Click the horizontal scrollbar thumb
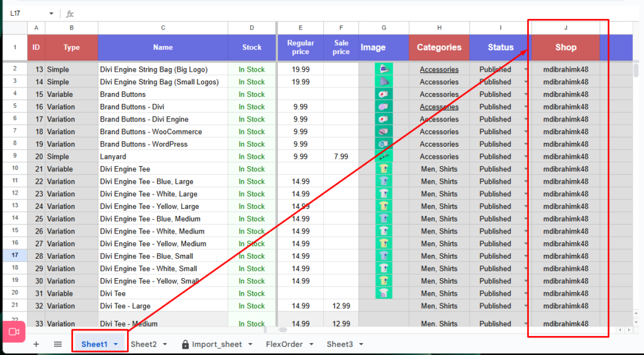Image resolution: width=644 pixels, height=355 pixels. pos(283,330)
